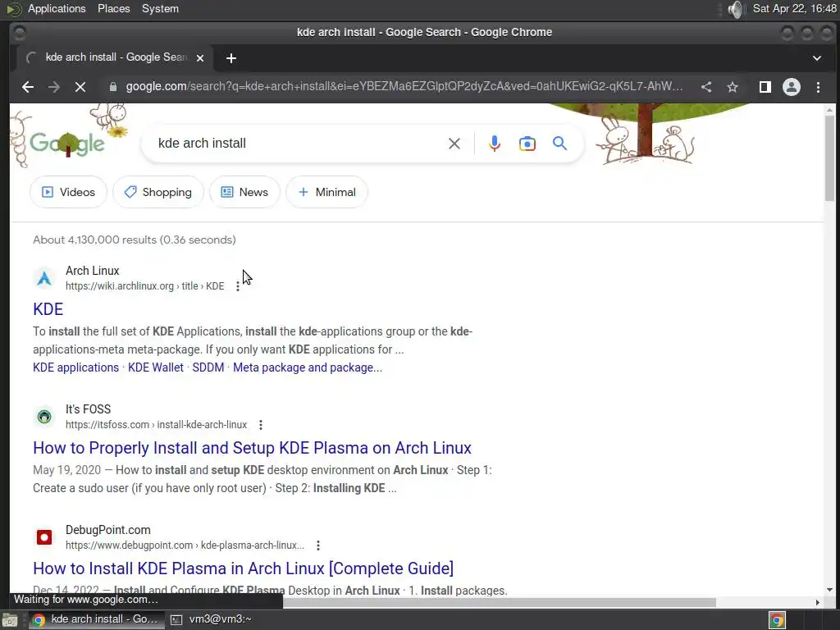
Task: Open Chrome profile avatar
Action: click(x=792, y=87)
